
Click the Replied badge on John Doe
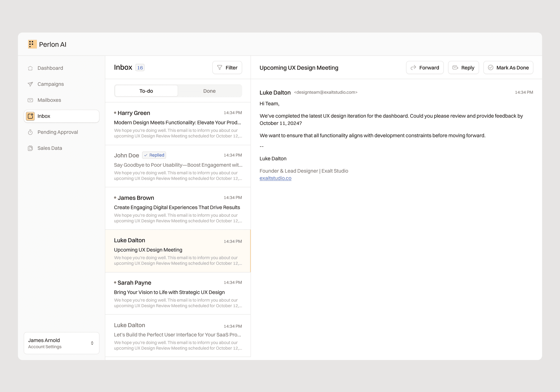pos(154,155)
